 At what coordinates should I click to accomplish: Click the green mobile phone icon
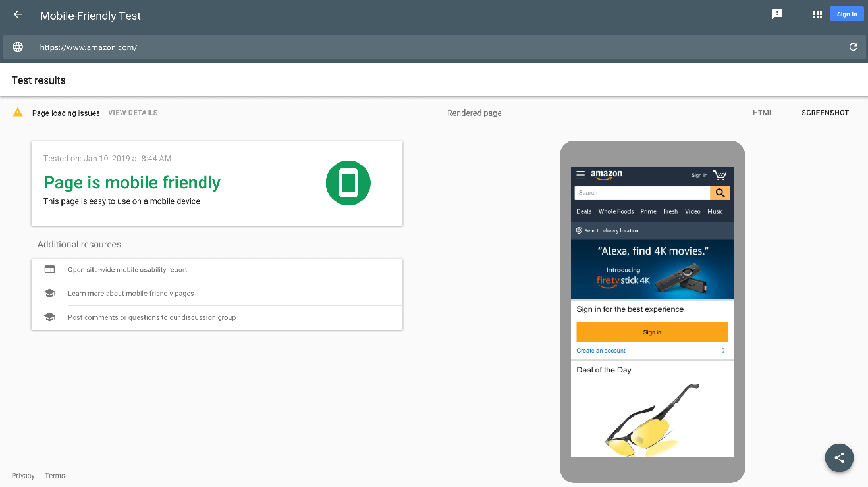click(x=348, y=183)
